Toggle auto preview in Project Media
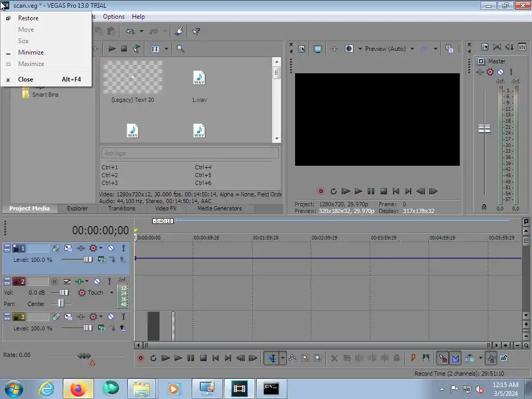532x399 pixels. pos(137,48)
